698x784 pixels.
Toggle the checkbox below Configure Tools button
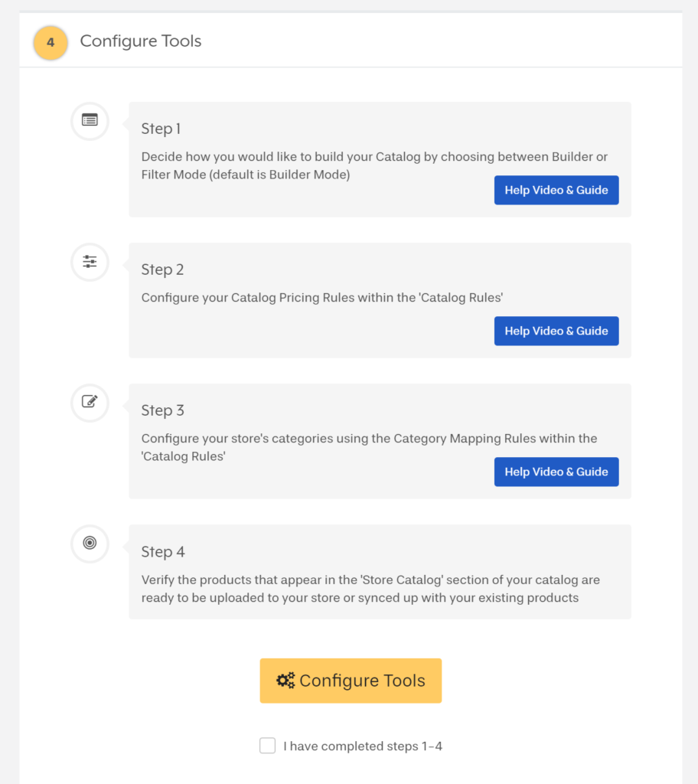(267, 745)
